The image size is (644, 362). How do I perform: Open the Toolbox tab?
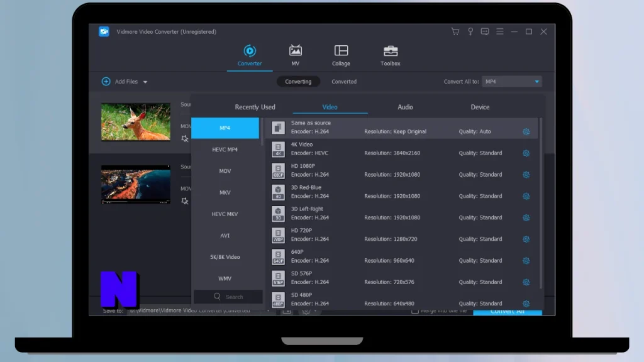390,56
